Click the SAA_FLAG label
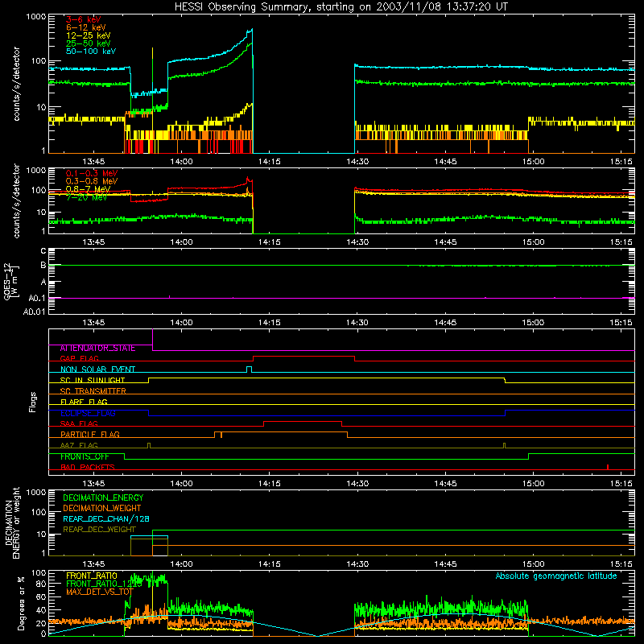Viewport: 644px width, 644px height. click(79, 423)
